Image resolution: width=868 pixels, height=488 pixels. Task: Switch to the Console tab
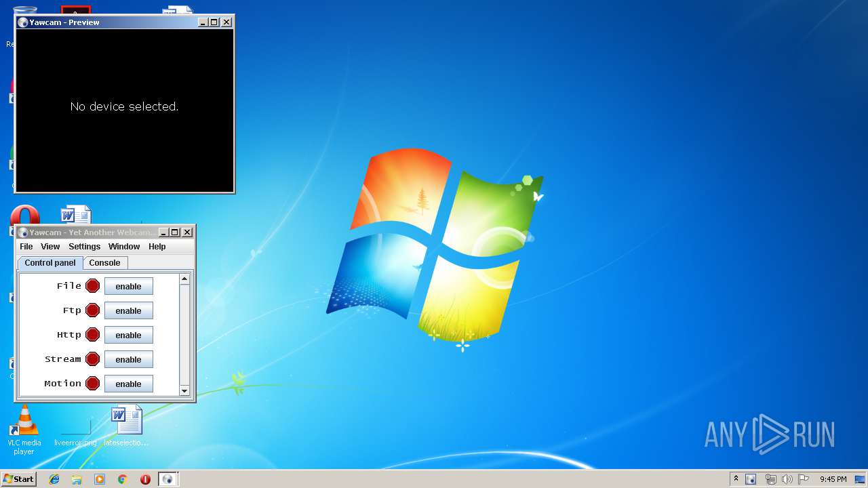tap(105, 263)
